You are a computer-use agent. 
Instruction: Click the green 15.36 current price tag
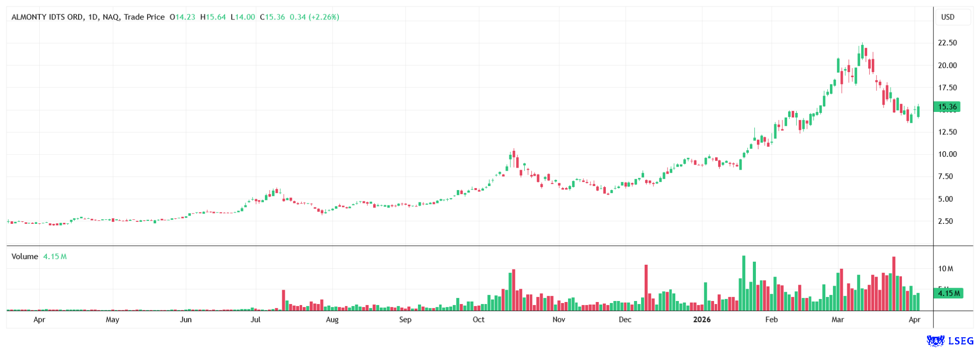point(947,107)
